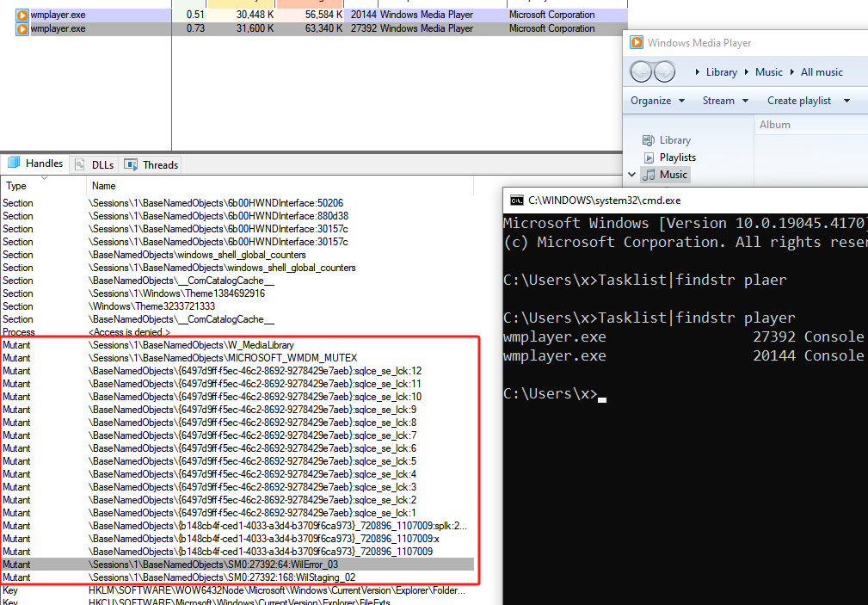Image resolution: width=868 pixels, height=605 pixels.
Task: Click Windows Media Player title bar icon
Action: click(x=637, y=43)
